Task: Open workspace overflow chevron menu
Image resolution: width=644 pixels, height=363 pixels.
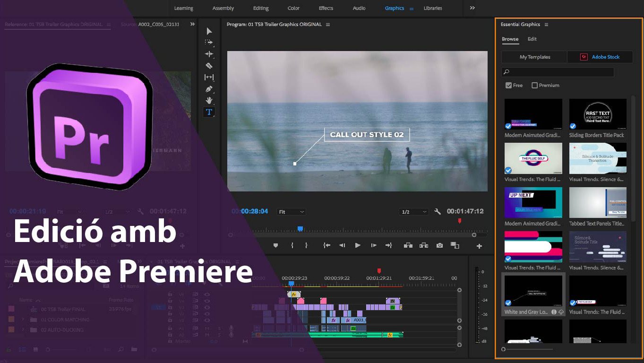Action: pyautogui.click(x=472, y=8)
